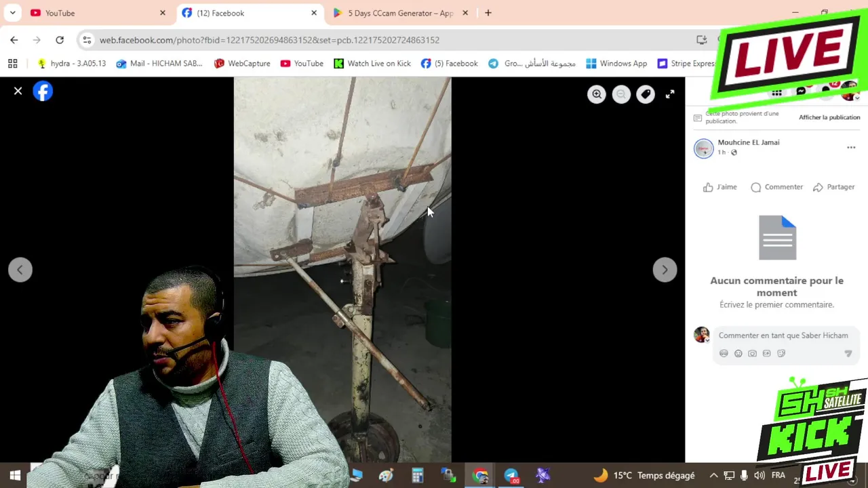Open Afficher la publication link

click(829, 117)
